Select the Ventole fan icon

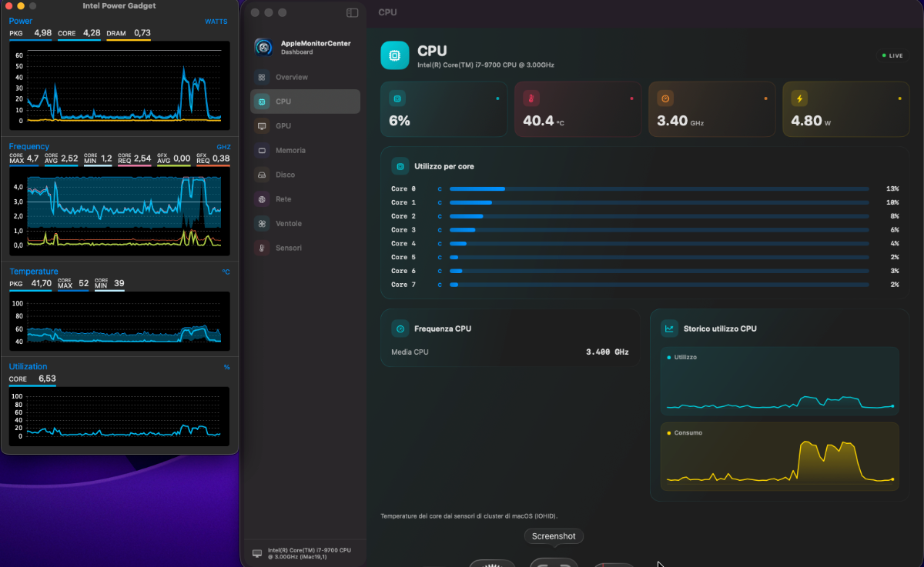262,223
